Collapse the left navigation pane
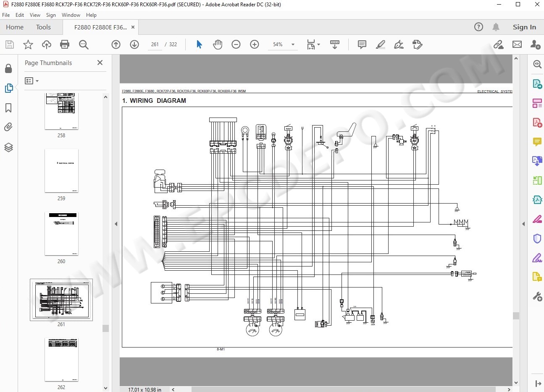Viewport: 544px width, 392px height. [116, 224]
